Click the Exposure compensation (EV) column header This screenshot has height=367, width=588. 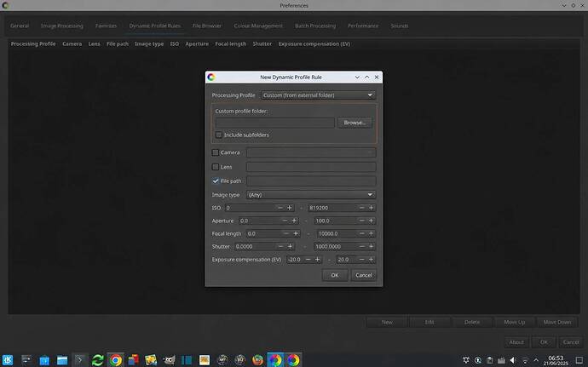tap(314, 44)
